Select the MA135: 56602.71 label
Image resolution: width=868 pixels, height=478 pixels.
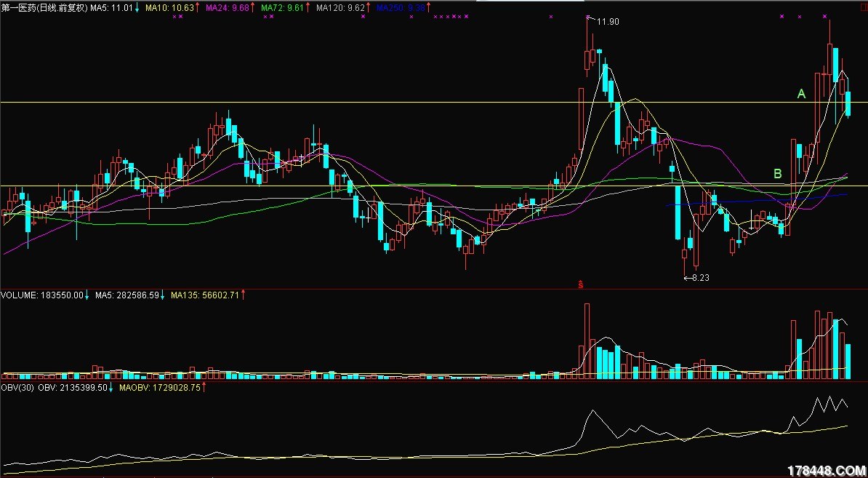click(x=205, y=295)
